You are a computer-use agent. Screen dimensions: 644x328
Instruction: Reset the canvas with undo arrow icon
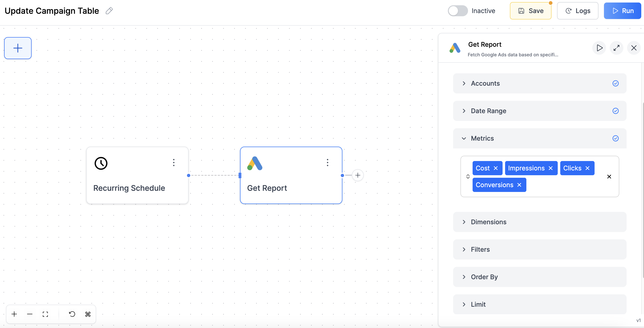[x=72, y=314]
